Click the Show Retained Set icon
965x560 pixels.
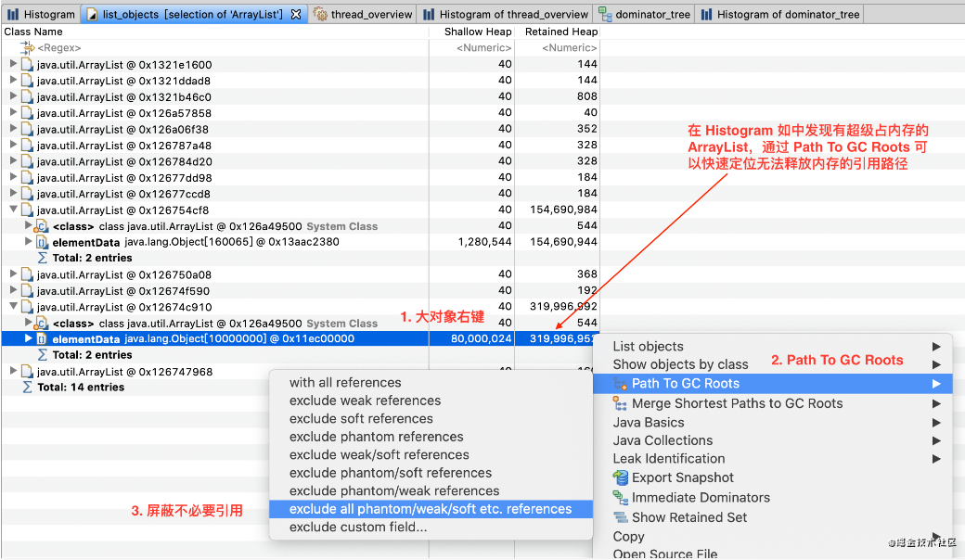pyautogui.click(x=621, y=517)
